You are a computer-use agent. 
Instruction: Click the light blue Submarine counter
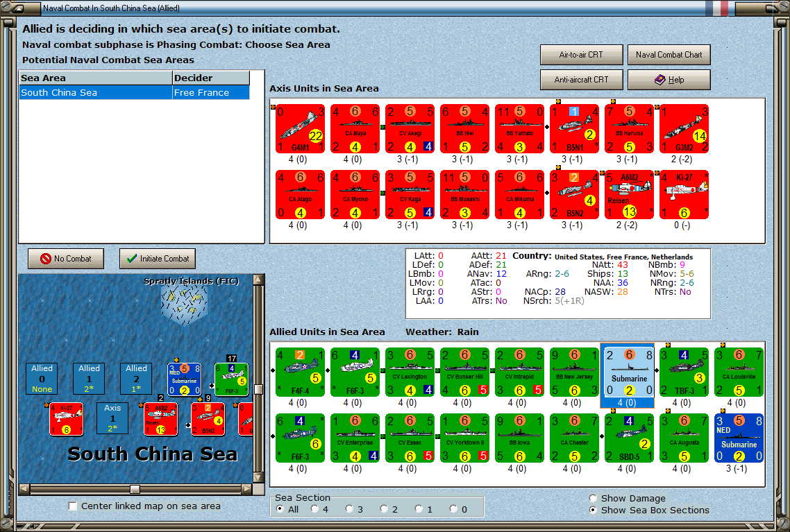point(629,372)
